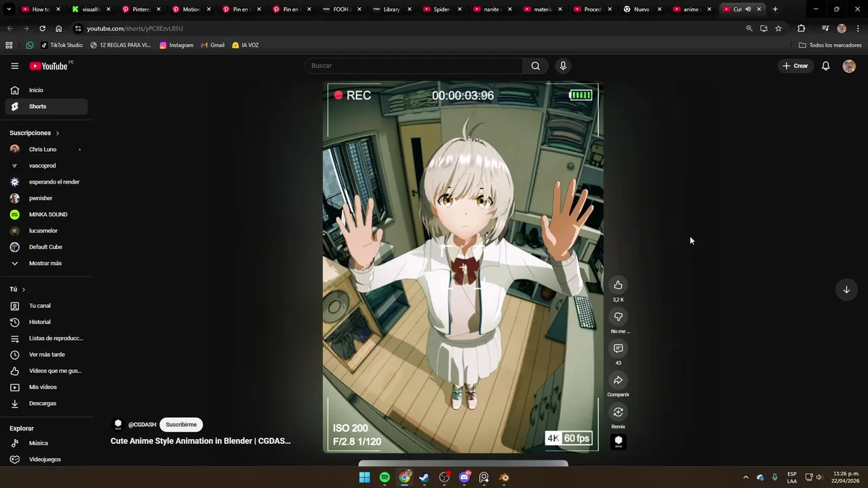
Task: Open Descargas in sidebar
Action: point(46,403)
